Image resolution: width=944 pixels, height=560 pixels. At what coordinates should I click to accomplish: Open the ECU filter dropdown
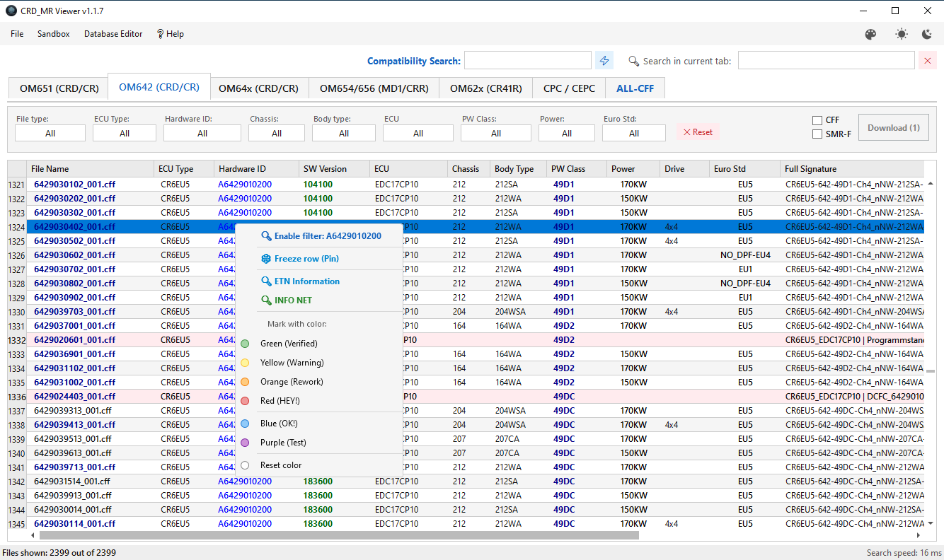(x=418, y=133)
